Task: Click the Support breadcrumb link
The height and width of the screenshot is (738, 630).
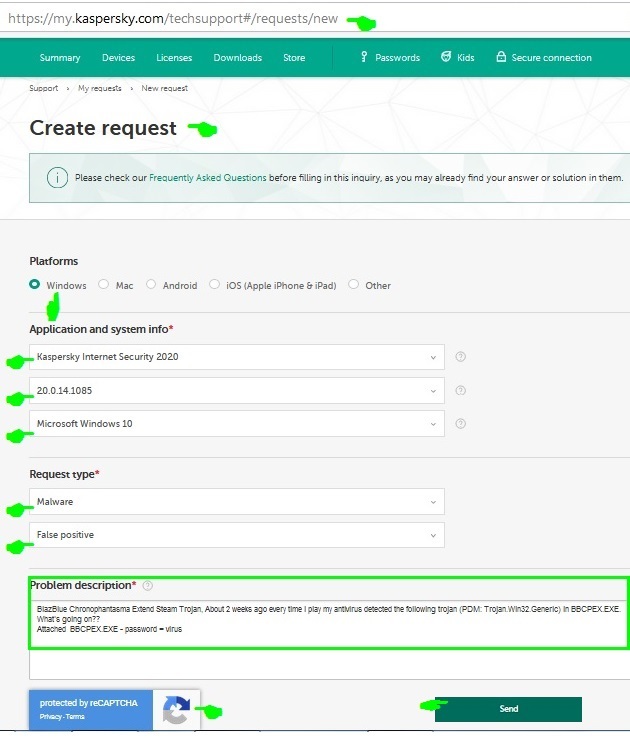Action: (x=44, y=88)
